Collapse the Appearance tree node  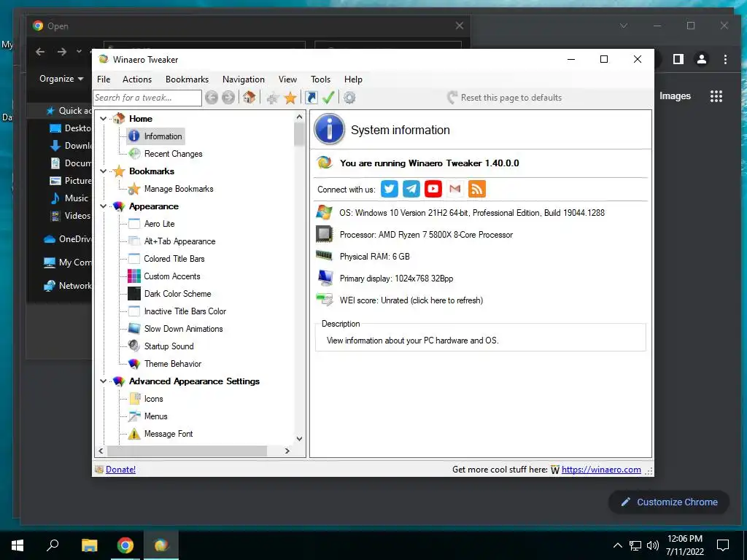pos(103,206)
